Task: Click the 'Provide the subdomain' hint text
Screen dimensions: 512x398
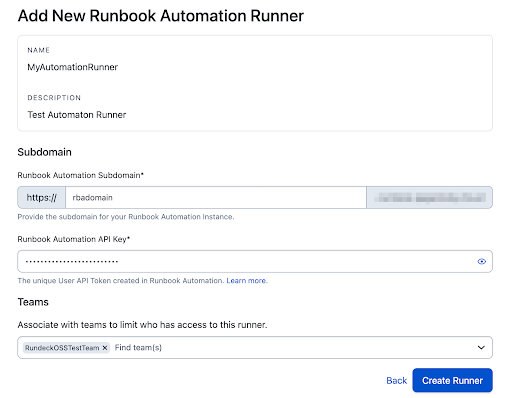Action: tap(126, 217)
